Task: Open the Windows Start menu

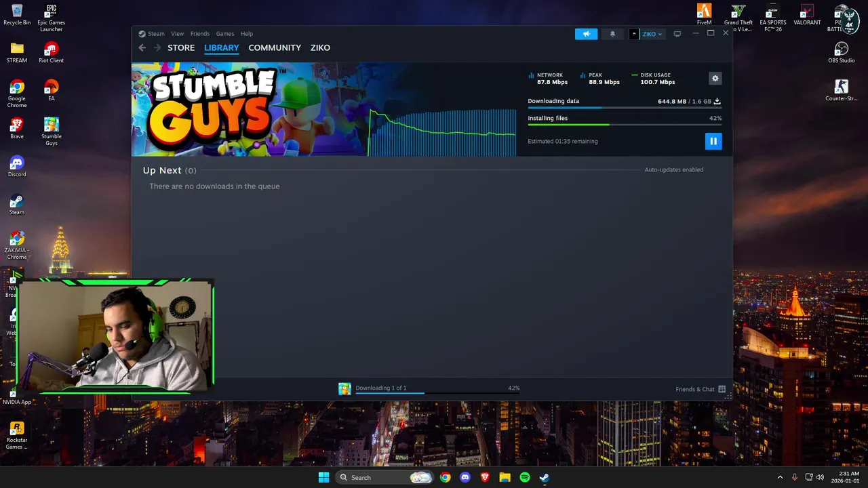Action: (323, 477)
